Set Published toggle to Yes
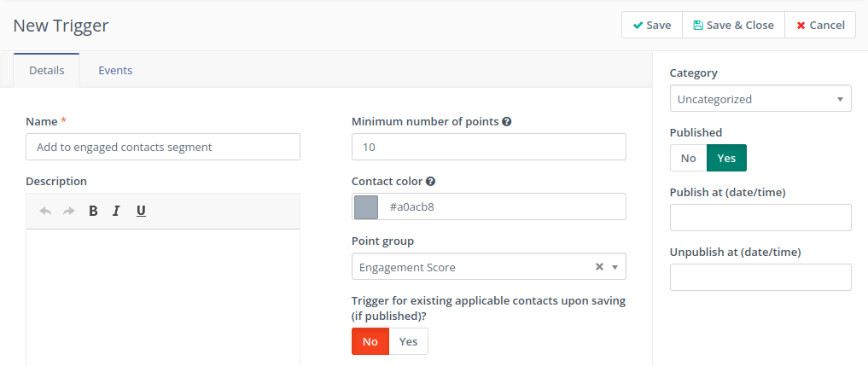 coord(726,158)
